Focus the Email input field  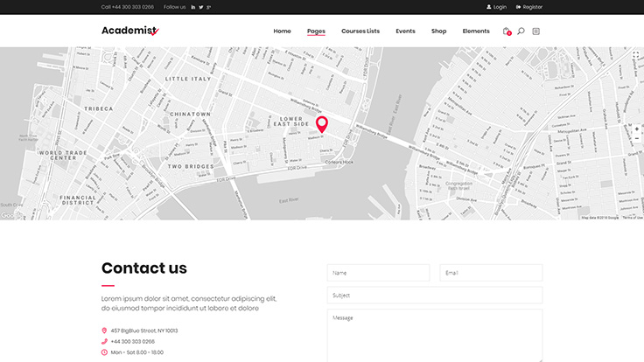pos(491,273)
